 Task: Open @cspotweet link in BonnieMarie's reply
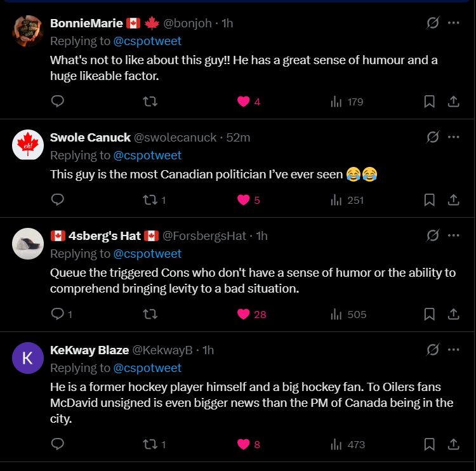147,41
